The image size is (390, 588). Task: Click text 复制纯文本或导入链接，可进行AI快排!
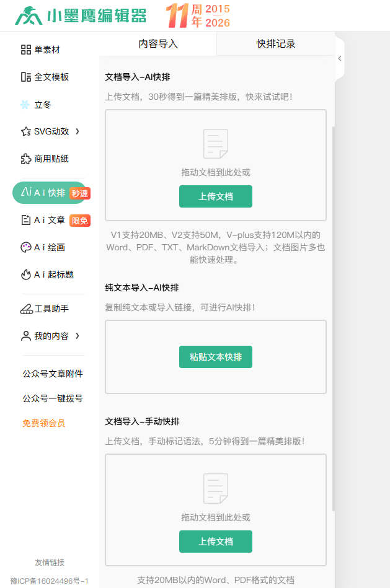180,307
